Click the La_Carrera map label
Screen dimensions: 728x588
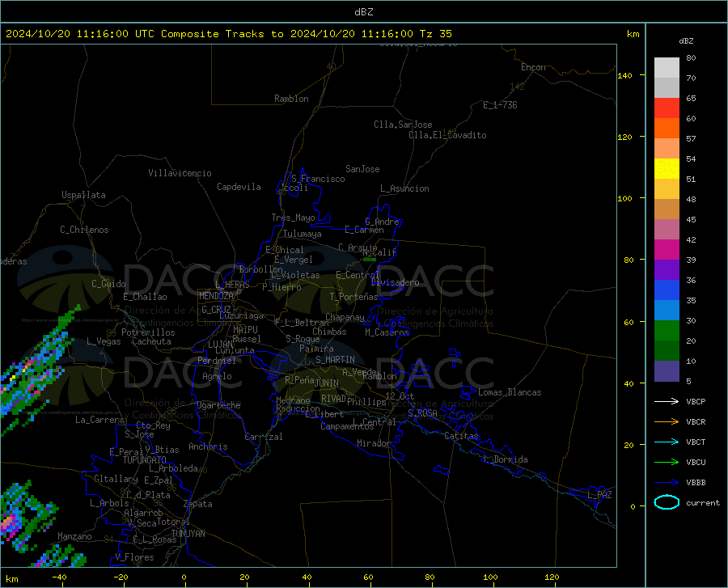point(99,420)
